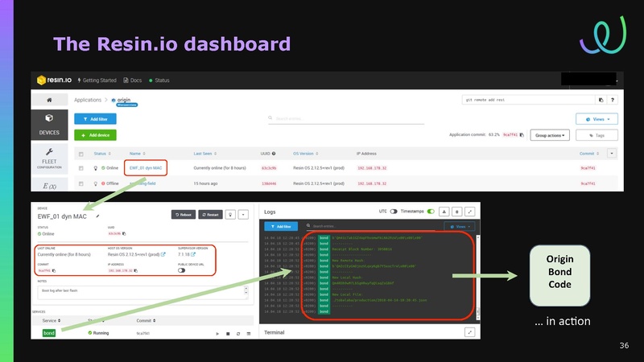The width and height of the screenshot is (644, 362).
Task: Tick the checkbox for EWF_01 dyn MAC row
Action: 80,167
